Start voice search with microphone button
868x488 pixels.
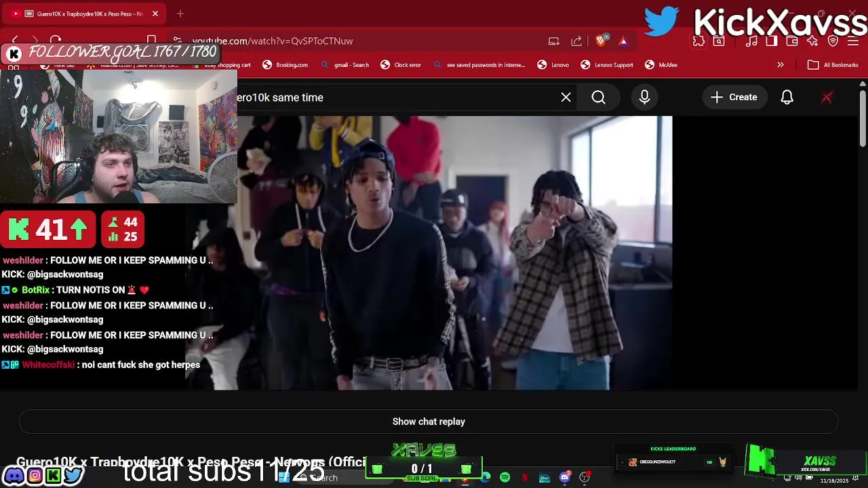(x=645, y=98)
